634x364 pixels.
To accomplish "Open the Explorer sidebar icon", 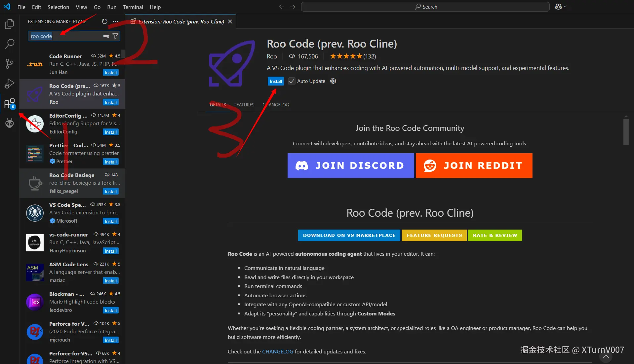I will click(9, 24).
